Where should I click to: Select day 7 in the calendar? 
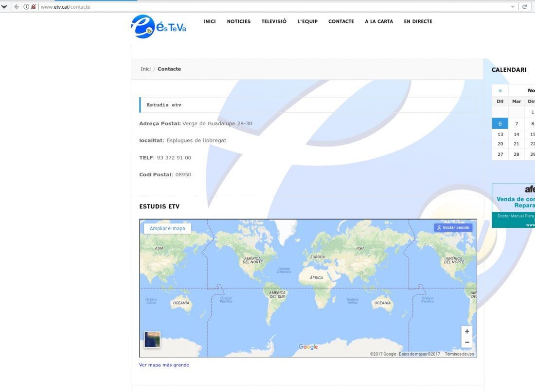[517, 124]
